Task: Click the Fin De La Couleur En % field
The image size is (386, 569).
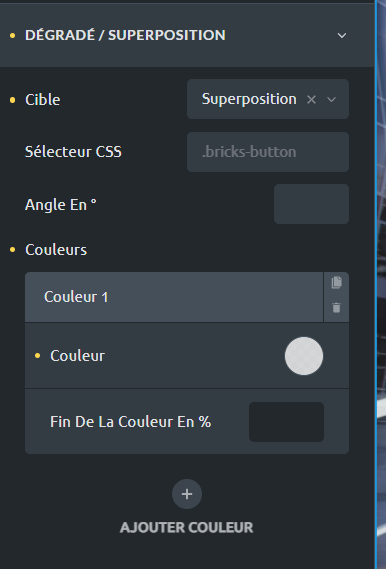Action: pos(286,422)
